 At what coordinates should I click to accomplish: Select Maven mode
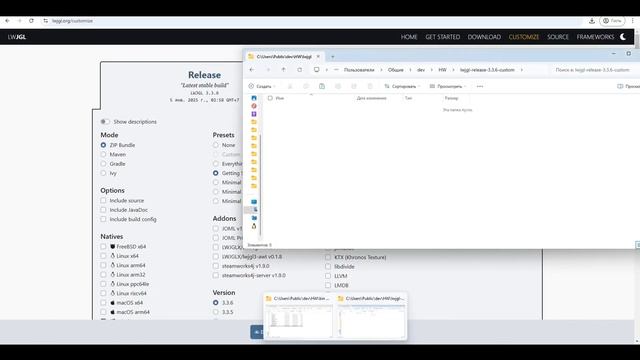[103, 154]
